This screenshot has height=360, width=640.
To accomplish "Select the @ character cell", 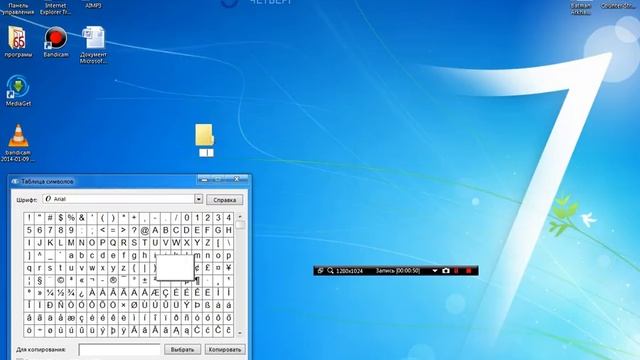I will point(144,230).
